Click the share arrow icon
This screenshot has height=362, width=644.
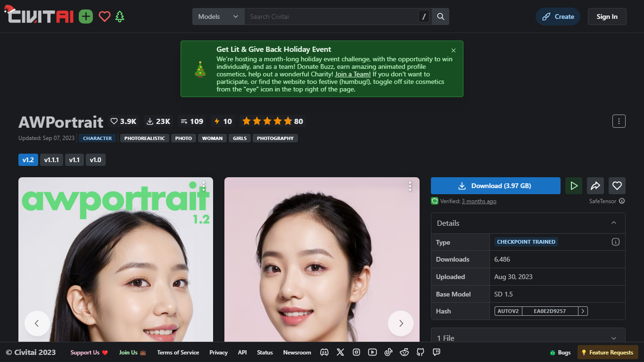click(x=595, y=186)
